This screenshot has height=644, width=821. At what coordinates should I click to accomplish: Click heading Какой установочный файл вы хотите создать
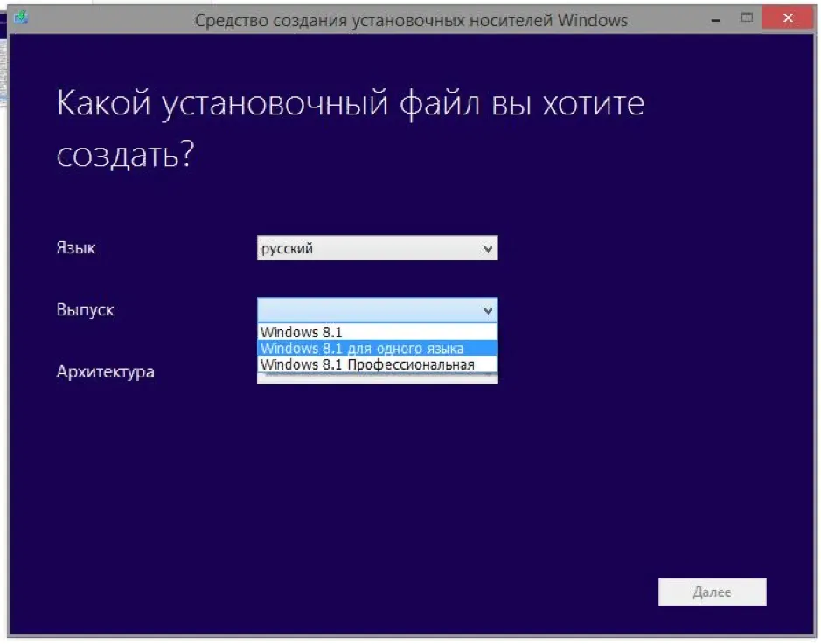(351, 128)
